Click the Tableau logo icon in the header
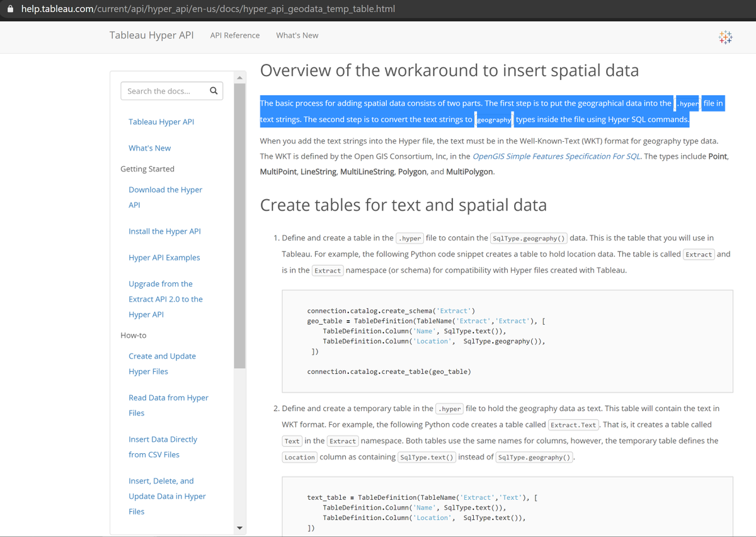Viewport: 756px width, 537px height. click(725, 37)
